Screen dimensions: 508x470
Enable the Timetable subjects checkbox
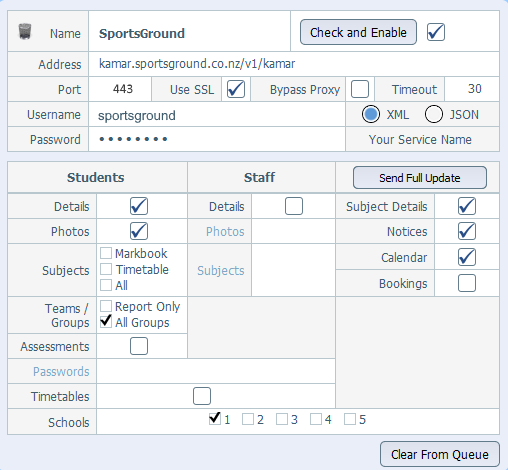coord(106,269)
